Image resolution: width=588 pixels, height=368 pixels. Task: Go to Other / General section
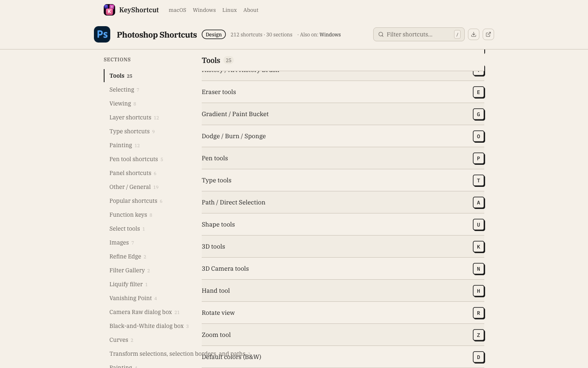pos(134,187)
